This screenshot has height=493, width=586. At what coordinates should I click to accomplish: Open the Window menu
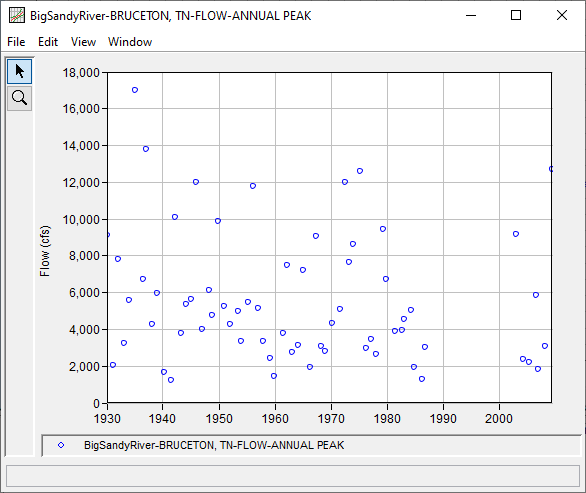pos(130,42)
